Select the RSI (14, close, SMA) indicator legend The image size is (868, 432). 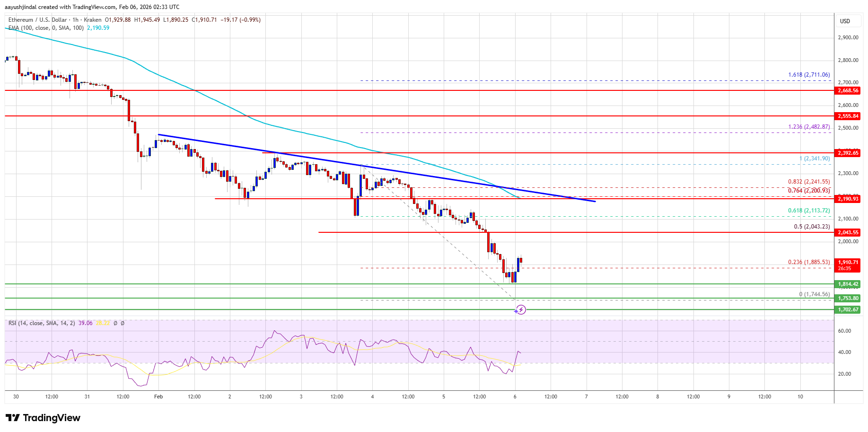pos(42,323)
